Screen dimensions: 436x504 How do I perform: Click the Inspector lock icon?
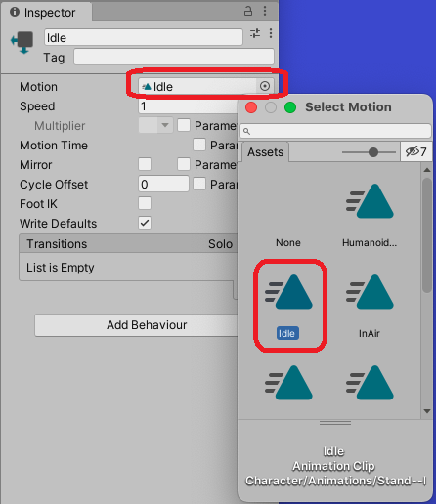248,12
